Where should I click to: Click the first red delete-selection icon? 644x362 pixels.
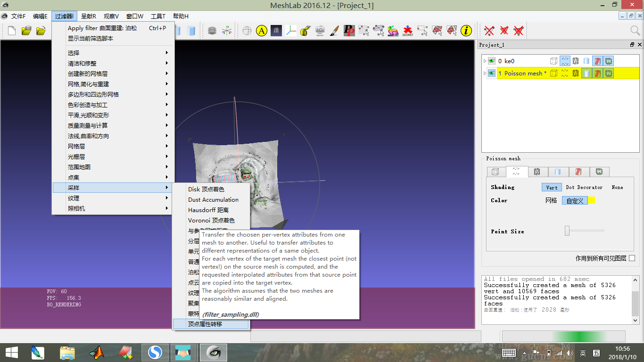[489, 31]
